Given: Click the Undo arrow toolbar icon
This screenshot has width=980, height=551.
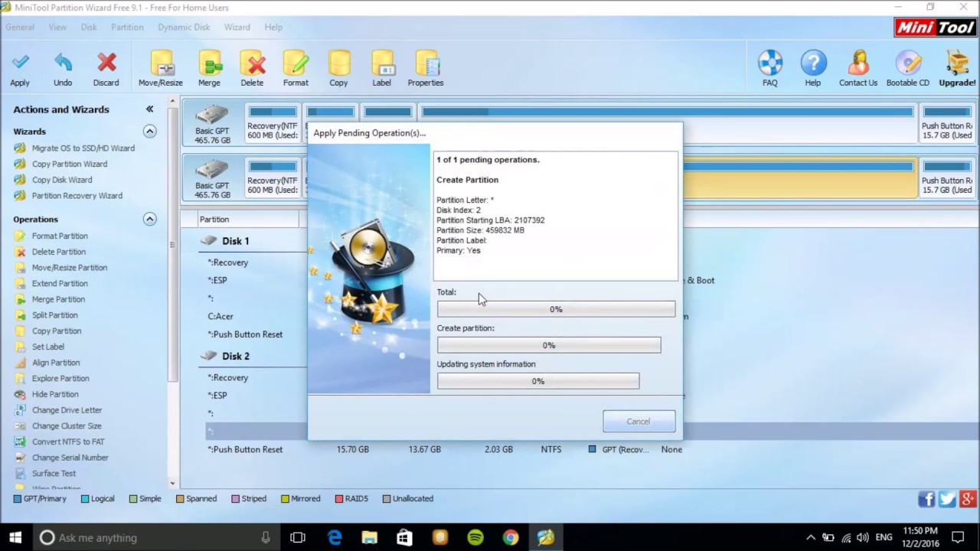Looking at the screenshot, I should tap(63, 63).
